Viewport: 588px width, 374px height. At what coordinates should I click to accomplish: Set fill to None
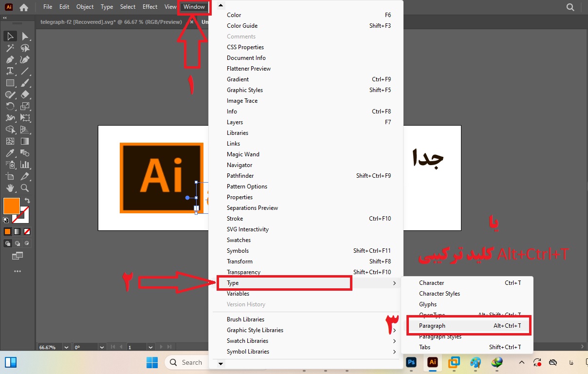(27, 231)
